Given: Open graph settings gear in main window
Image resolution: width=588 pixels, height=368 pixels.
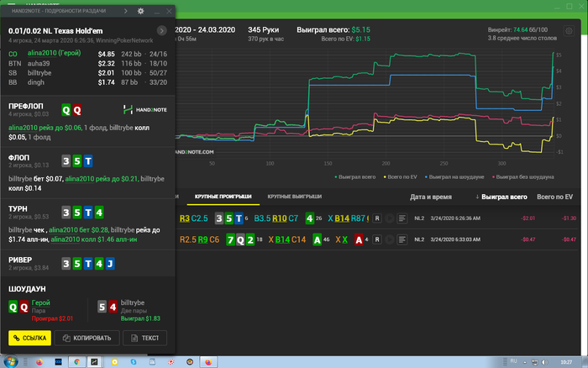Looking at the screenshot, I should pyautogui.click(x=569, y=31).
